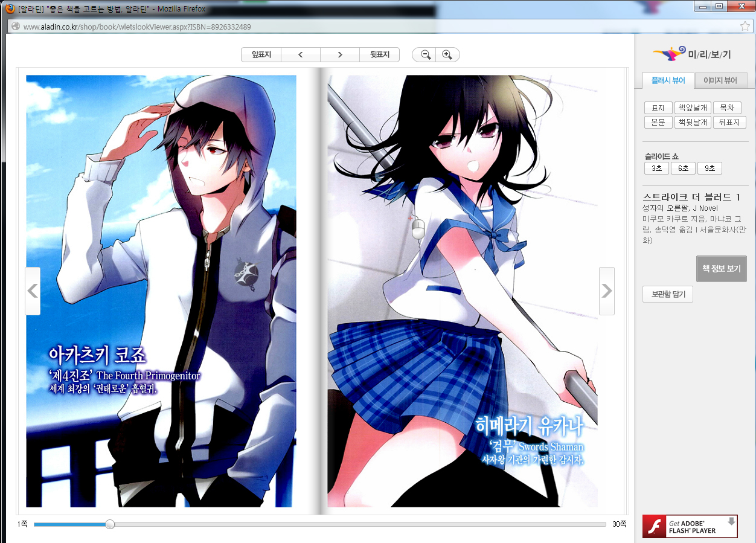Add book with 보관함 담기 button
This screenshot has height=543, width=756.
(667, 295)
